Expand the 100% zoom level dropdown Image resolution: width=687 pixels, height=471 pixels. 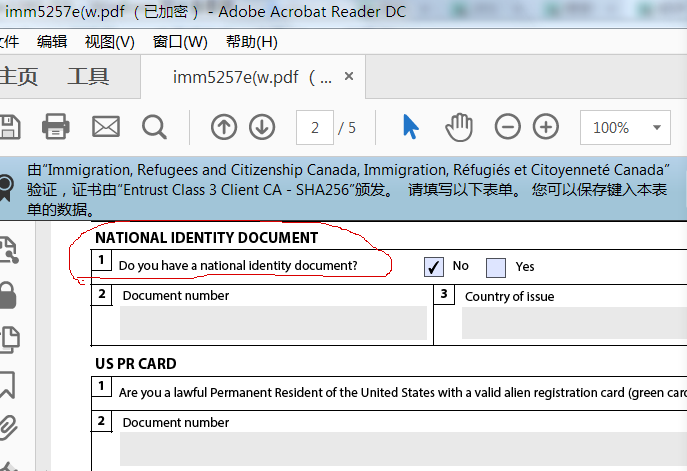656,128
